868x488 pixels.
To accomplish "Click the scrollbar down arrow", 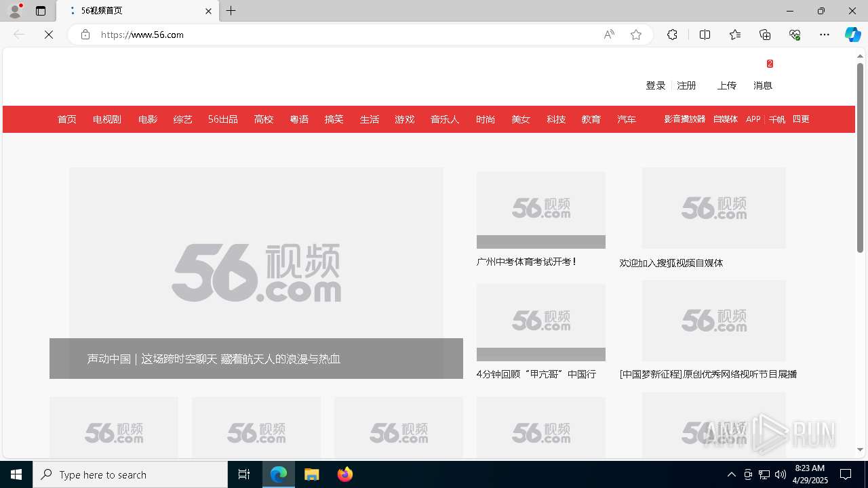I will (860, 449).
